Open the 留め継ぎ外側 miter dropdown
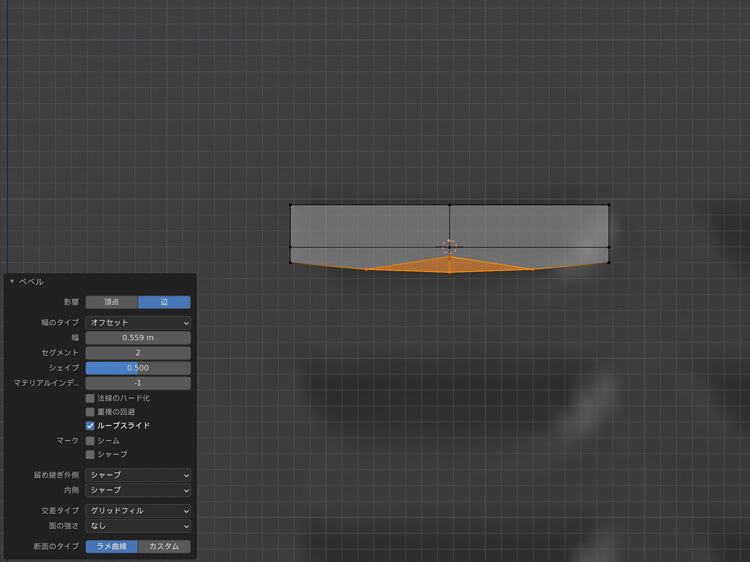The width and height of the screenshot is (750, 562). [137, 475]
